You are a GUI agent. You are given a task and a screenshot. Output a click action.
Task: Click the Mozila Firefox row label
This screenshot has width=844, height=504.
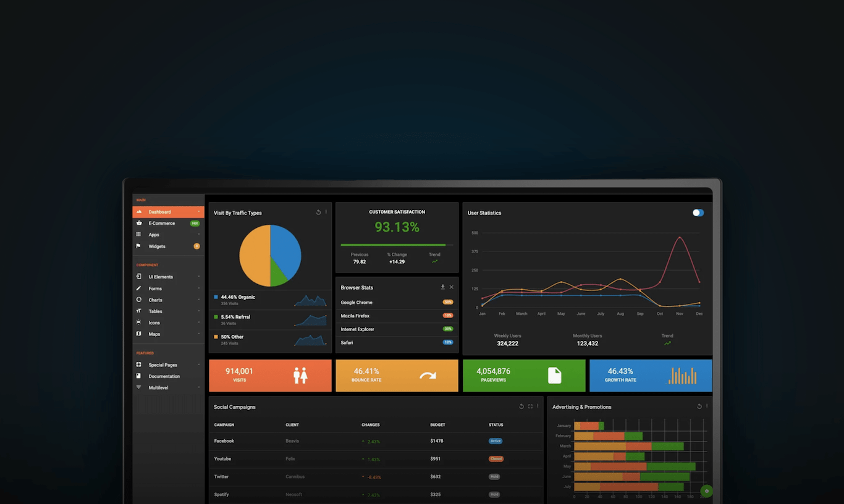point(355,316)
